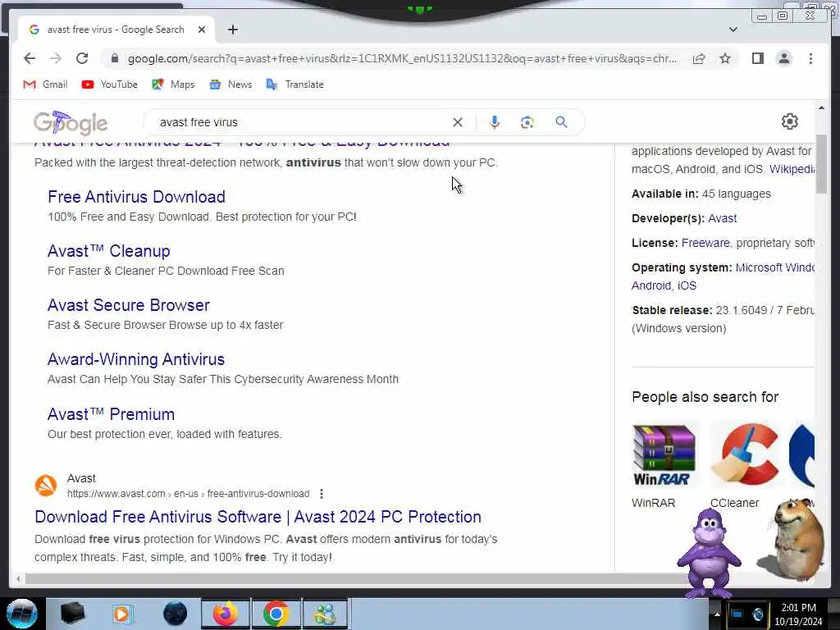Open the Gmail bookmark
840x630 pixels.
pyautogui.click(x=46, y=84)
